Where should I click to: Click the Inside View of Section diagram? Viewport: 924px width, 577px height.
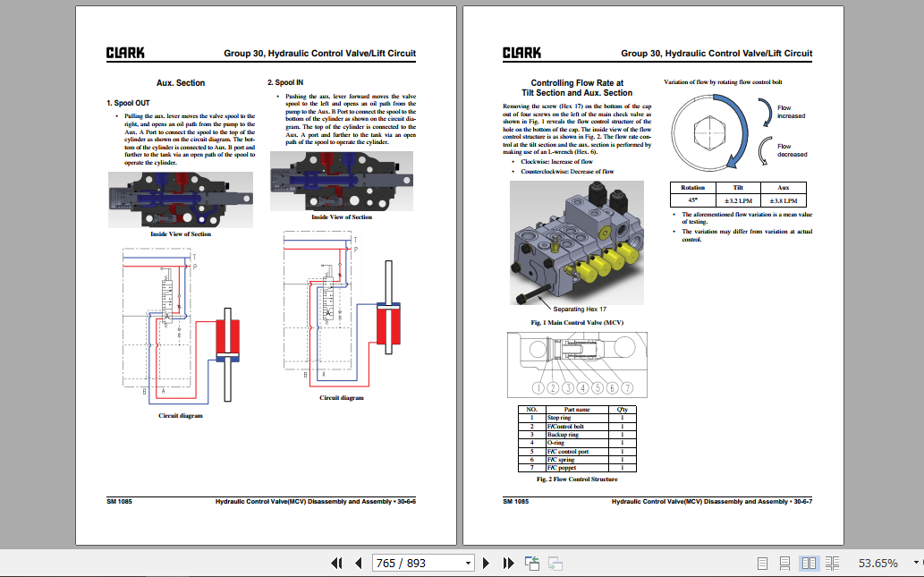tap(179, 199)
